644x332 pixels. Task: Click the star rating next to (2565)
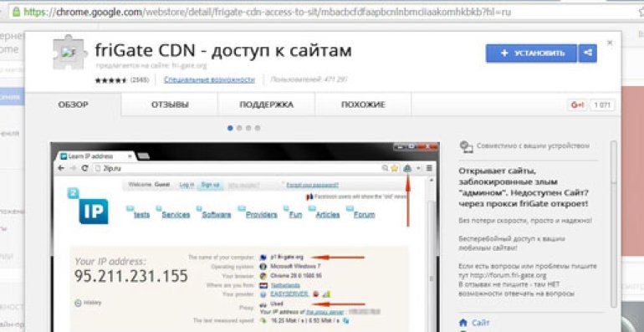tap(111, 80)
